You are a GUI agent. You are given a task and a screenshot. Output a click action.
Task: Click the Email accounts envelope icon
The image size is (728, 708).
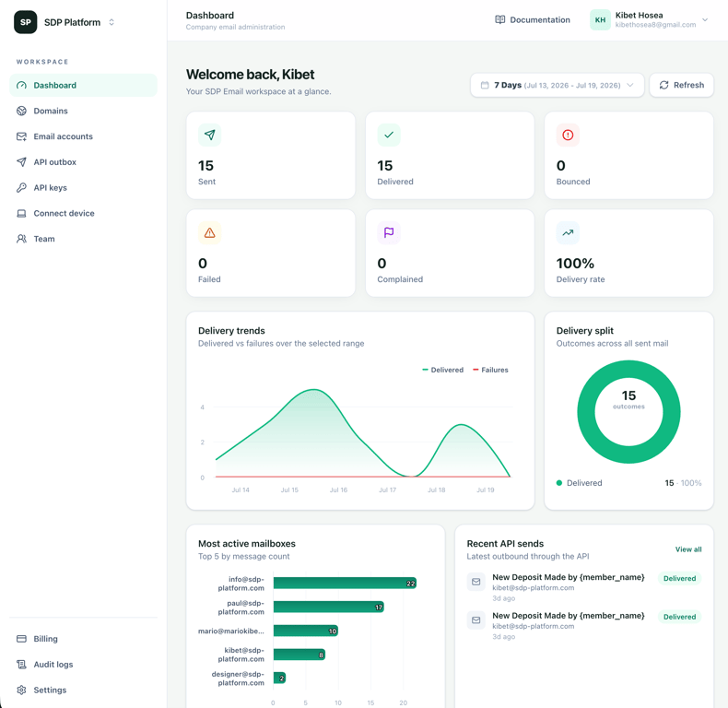coord(21,136)
